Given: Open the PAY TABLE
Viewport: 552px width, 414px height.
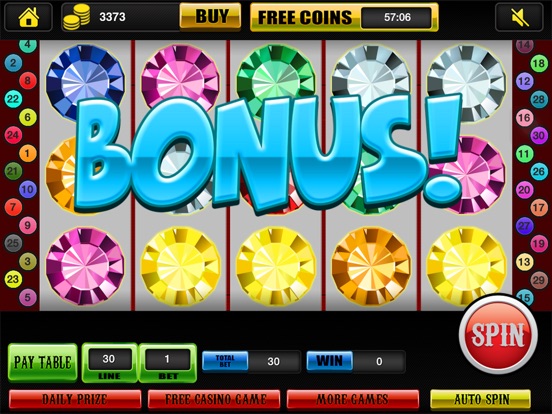Looking at the screenshot, I should point(43,362).
